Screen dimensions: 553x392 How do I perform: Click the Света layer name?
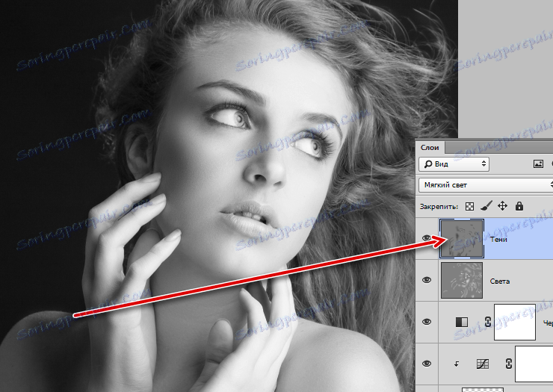pyautogui.click(x=500, y=281)
